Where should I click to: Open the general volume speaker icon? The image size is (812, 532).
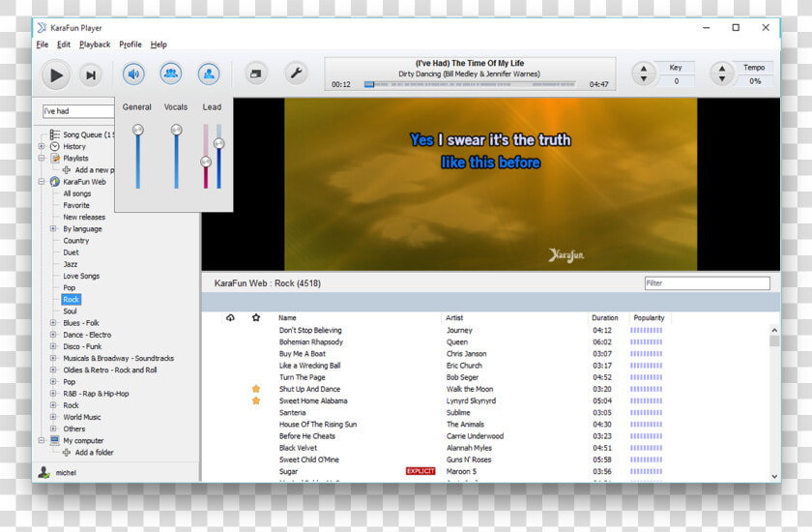[x=133, y=74]
